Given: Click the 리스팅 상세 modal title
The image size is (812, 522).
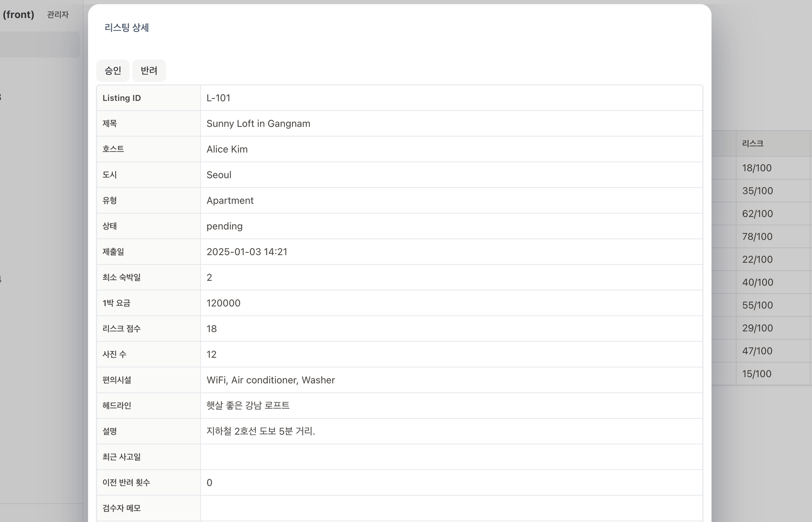Looking at the screenshot, I should 127,28.
